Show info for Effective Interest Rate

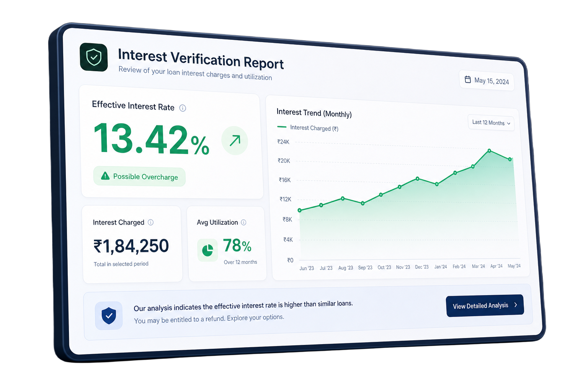[x=183, y=108]
